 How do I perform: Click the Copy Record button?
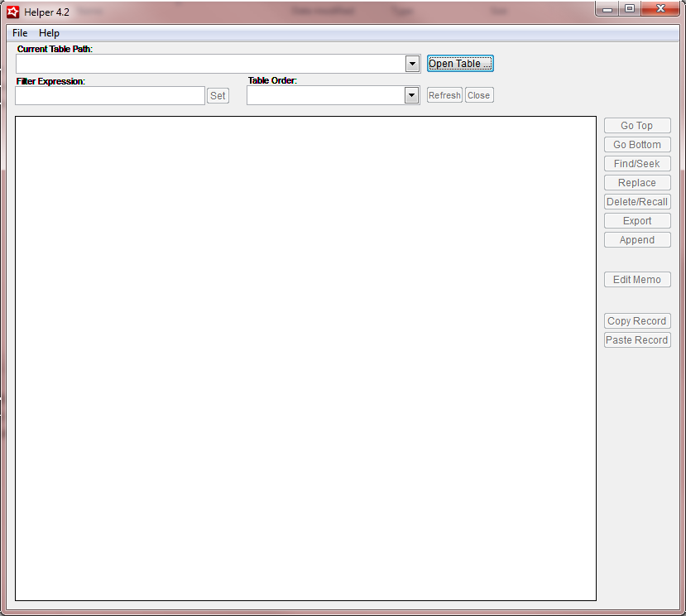[x=637, y=321]
